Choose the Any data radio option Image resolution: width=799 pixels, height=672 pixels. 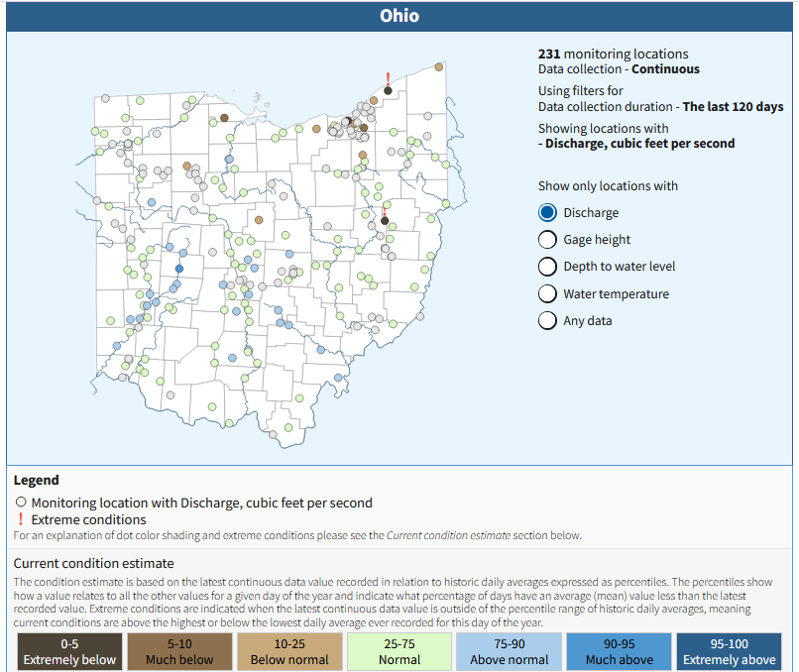pyautogui.click(x=547, y=320)
